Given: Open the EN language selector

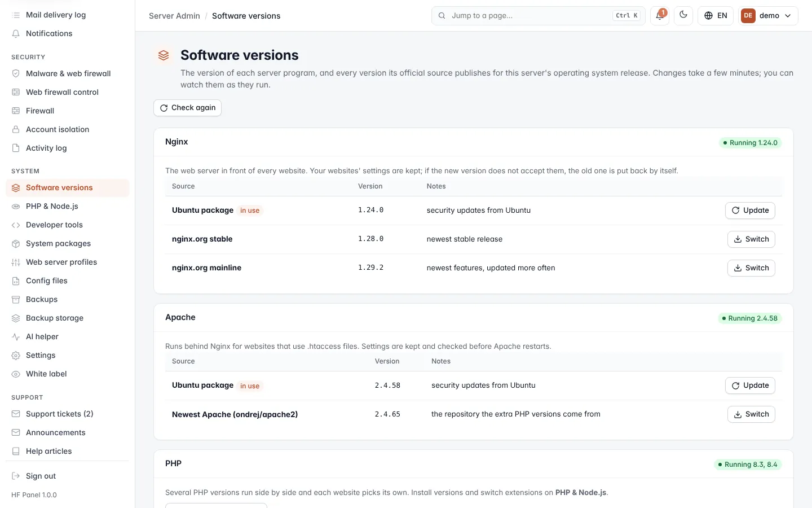Looking at the screenshot, I should click(716, 16).
